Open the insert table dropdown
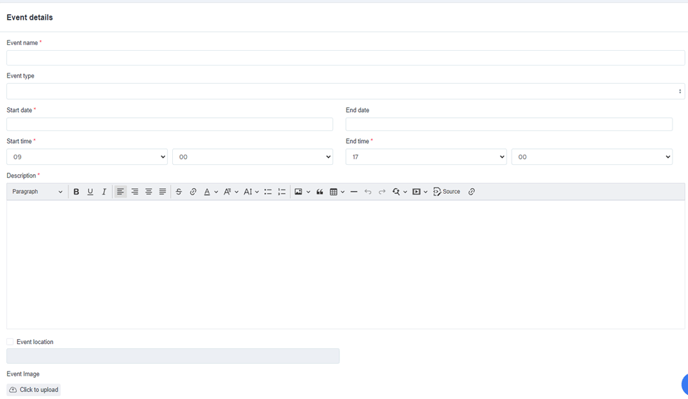The image size is (688, 399). (337, 192)
